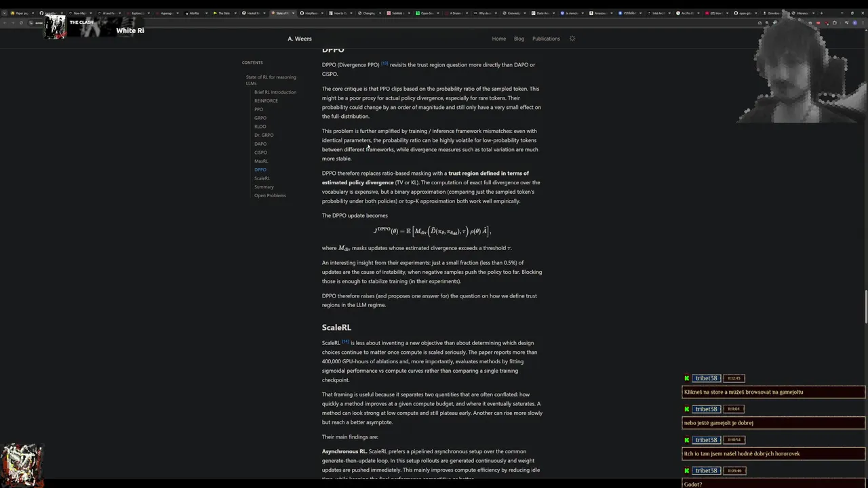Select CISPO in the contents sidebar
The image size is (868, 488).
tap(260, 152)
